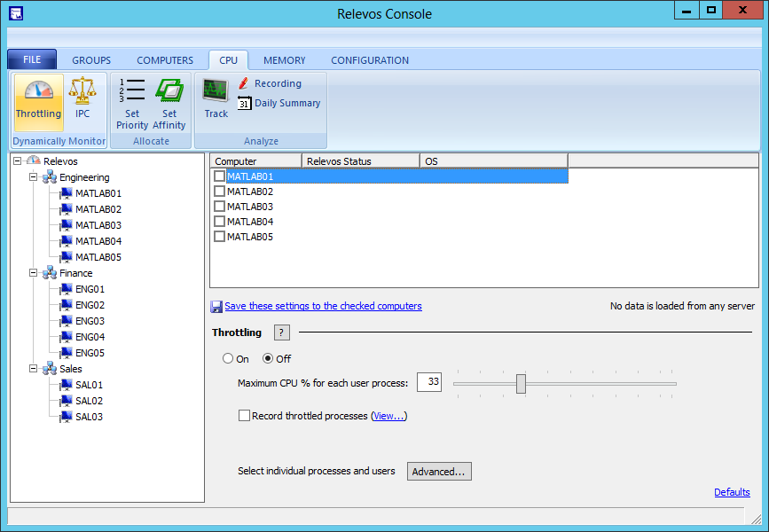Check the MATLAB02 checkbox in list
Screen dimensions: 769x532
[220, 192]
